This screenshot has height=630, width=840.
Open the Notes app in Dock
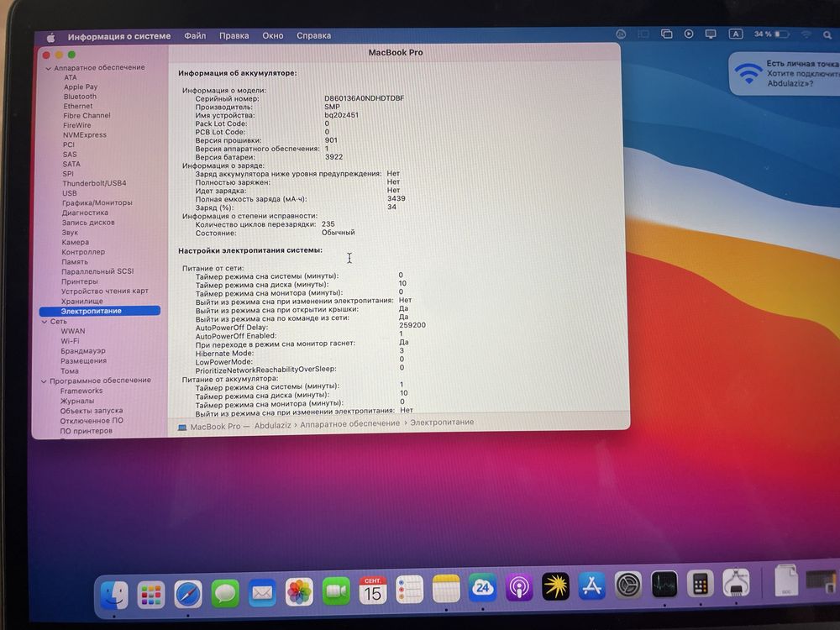click(x=446, y=590)
